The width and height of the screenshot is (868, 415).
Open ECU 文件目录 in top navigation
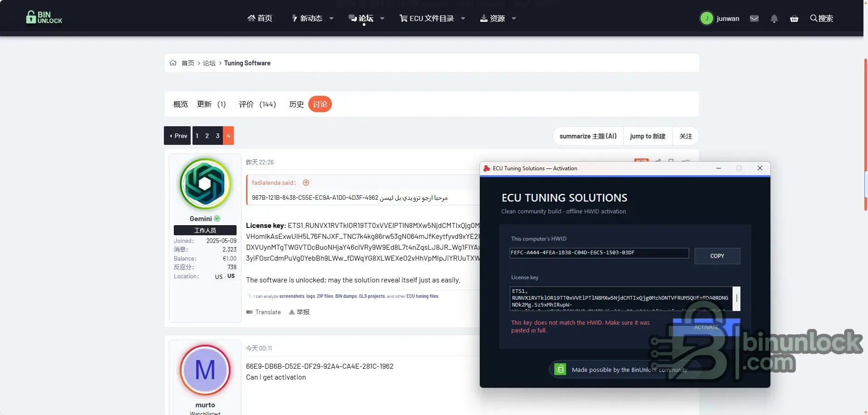[x=427, y=19]
